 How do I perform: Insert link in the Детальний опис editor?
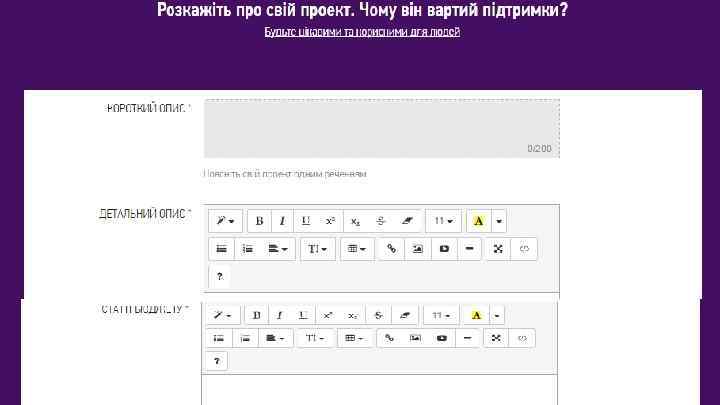[391, 249]
